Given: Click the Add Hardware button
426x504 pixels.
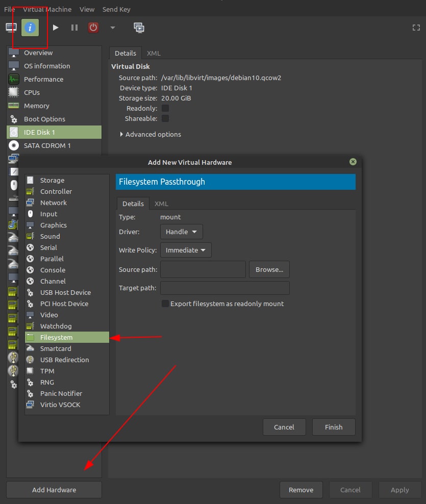Looking at the screenshot, I should 54,490.
